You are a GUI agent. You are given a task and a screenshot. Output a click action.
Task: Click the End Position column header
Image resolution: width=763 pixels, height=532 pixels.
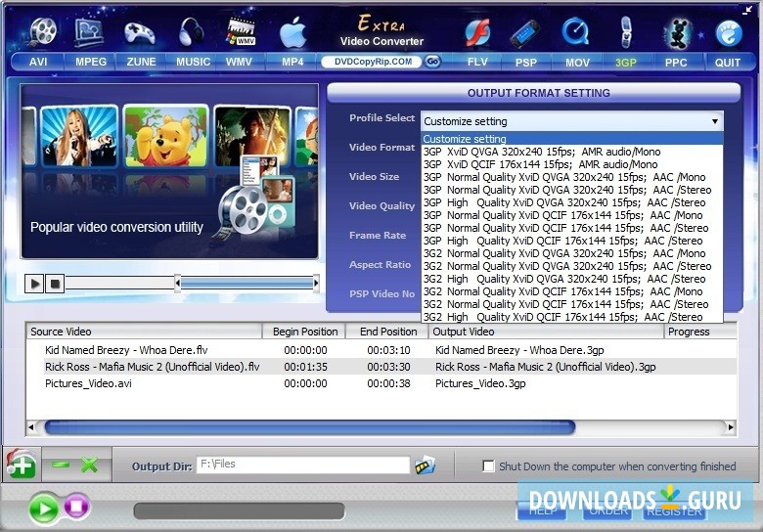coord(387,332)
